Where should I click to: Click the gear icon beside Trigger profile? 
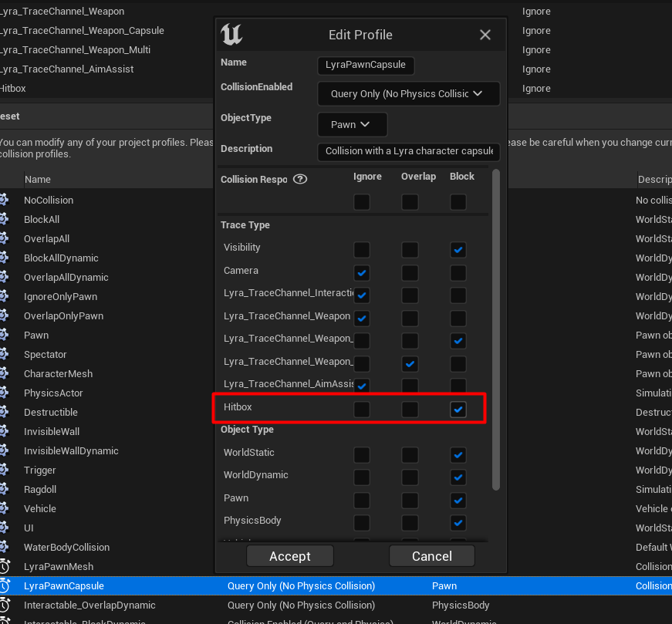click(x=4, y=470)
